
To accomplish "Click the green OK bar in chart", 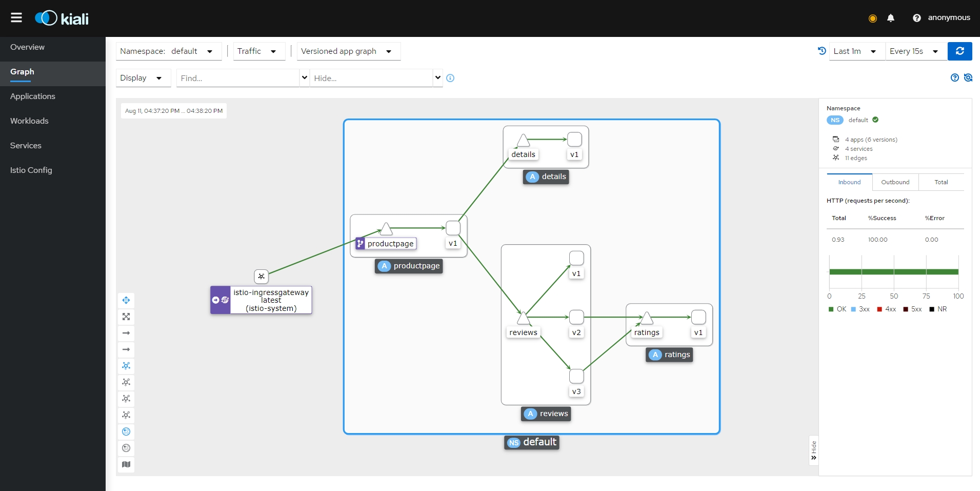I will (x=893, y=272).
